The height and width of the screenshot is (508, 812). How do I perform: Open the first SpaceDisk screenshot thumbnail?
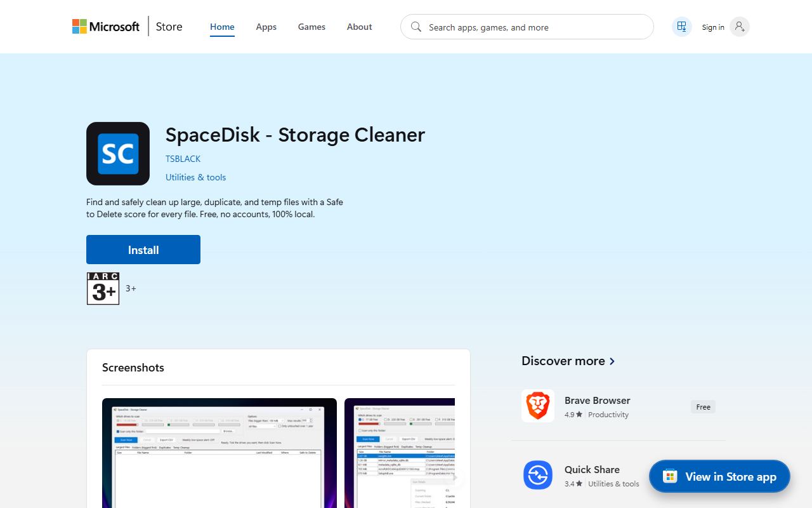point(219,453)
